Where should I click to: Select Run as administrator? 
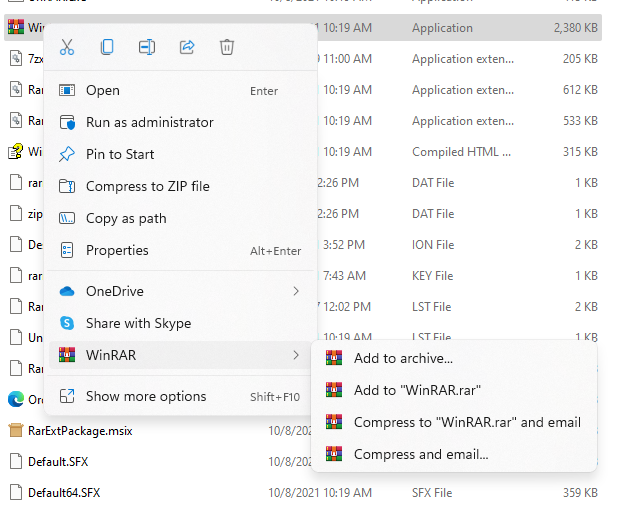pos(181,123)
